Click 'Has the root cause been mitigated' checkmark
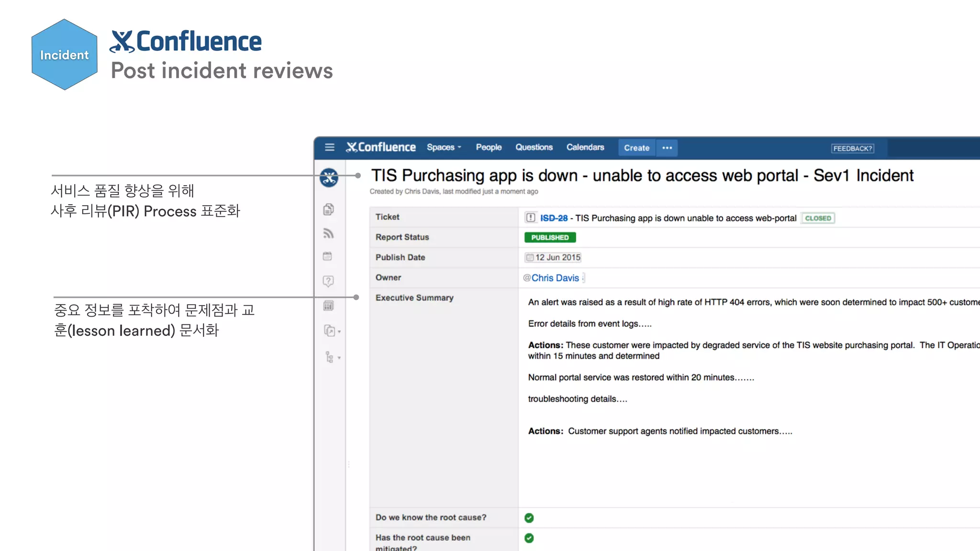 (x=529, y=538)
